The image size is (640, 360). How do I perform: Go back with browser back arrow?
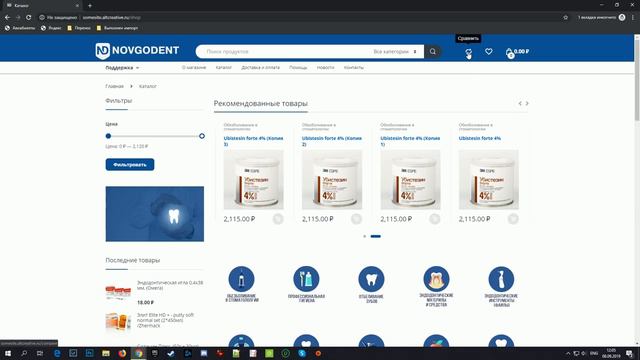pyautogui.click(x=7, y=18)
